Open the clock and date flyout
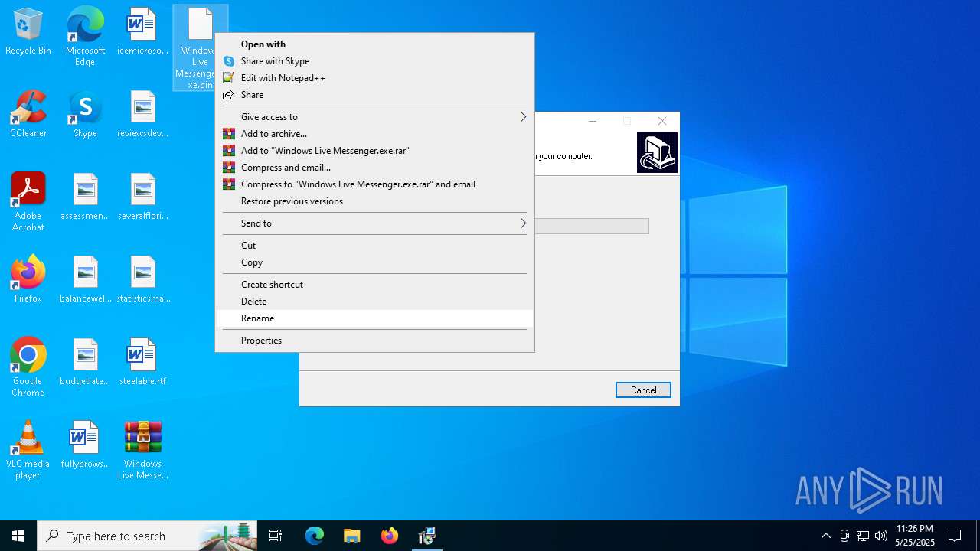The width and height of the screenshot is (980, 551). pos(915,536)
